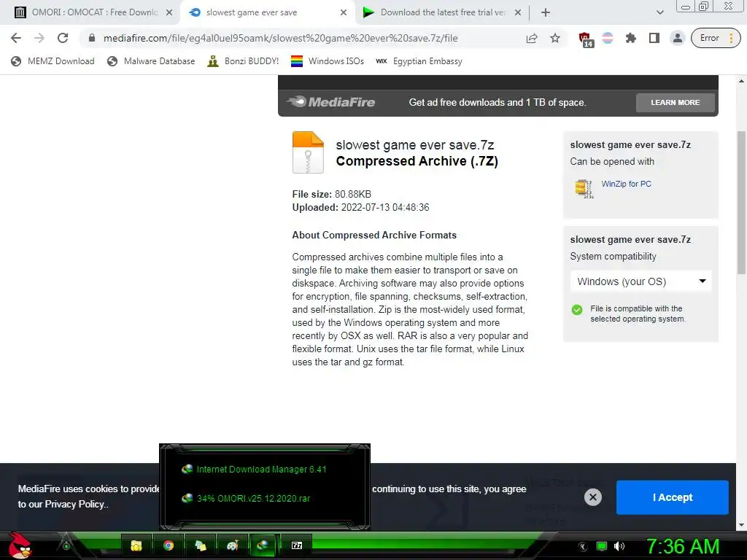
Task: Expand the tab search chevron
Action: pos(659,13)
